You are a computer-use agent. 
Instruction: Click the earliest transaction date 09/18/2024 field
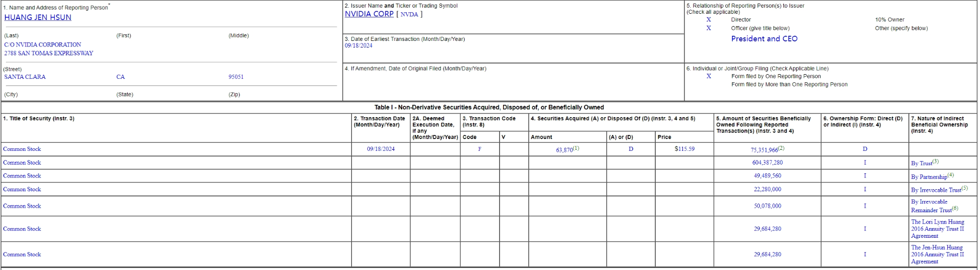point(359,46)
